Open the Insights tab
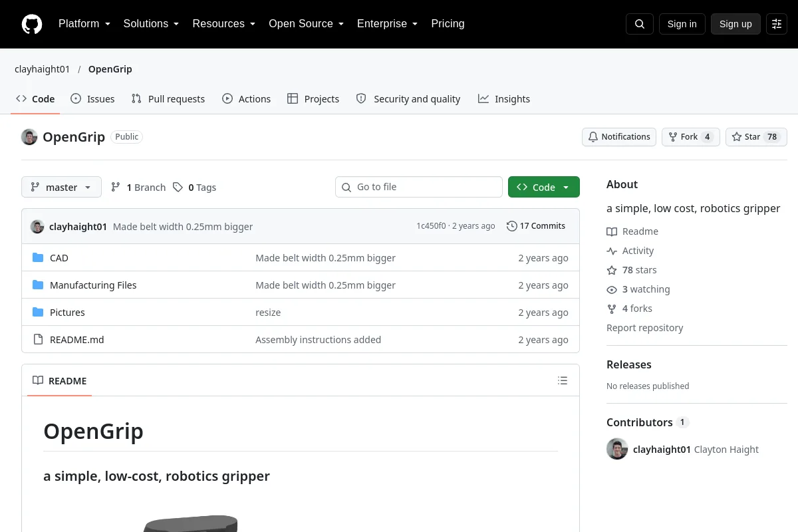This screenshot has width=798, height=532. pos(504,99)
